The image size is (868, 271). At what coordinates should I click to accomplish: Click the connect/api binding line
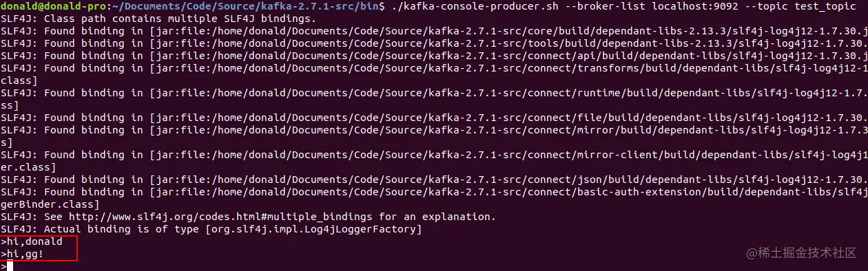coord(434,56)
